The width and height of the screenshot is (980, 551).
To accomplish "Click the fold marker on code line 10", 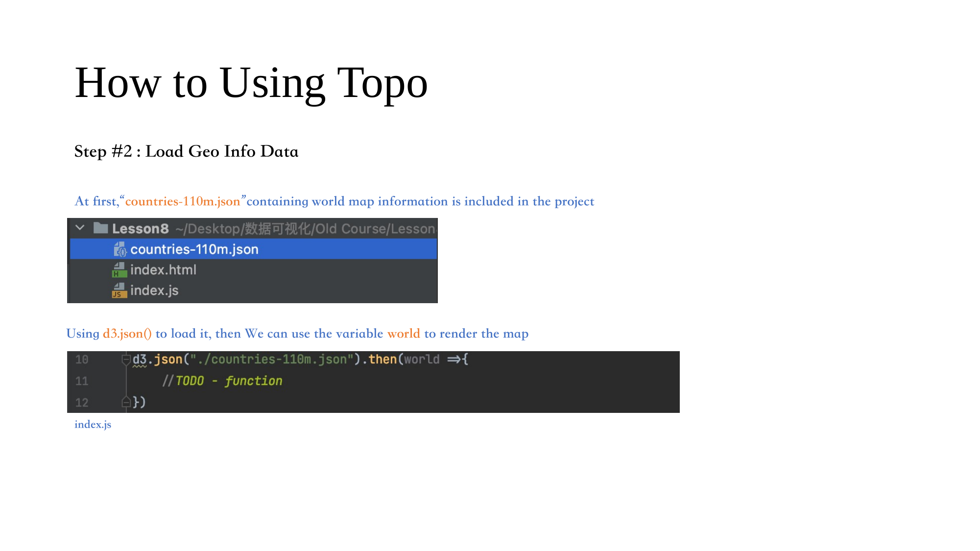I will (126, 360).
